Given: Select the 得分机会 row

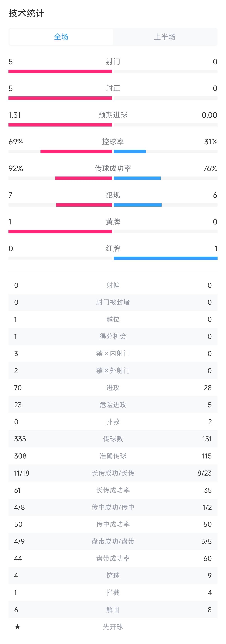Looking at the screenshot, I should click(x=113, y=336).
